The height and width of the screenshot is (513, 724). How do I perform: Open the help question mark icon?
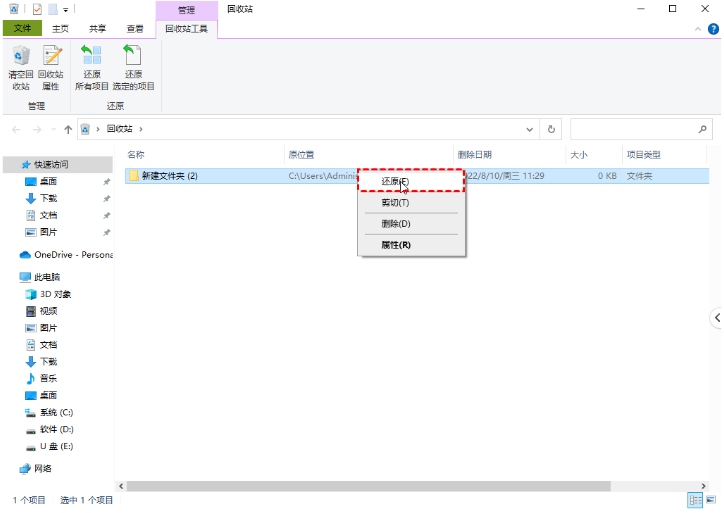click(713, 29)
